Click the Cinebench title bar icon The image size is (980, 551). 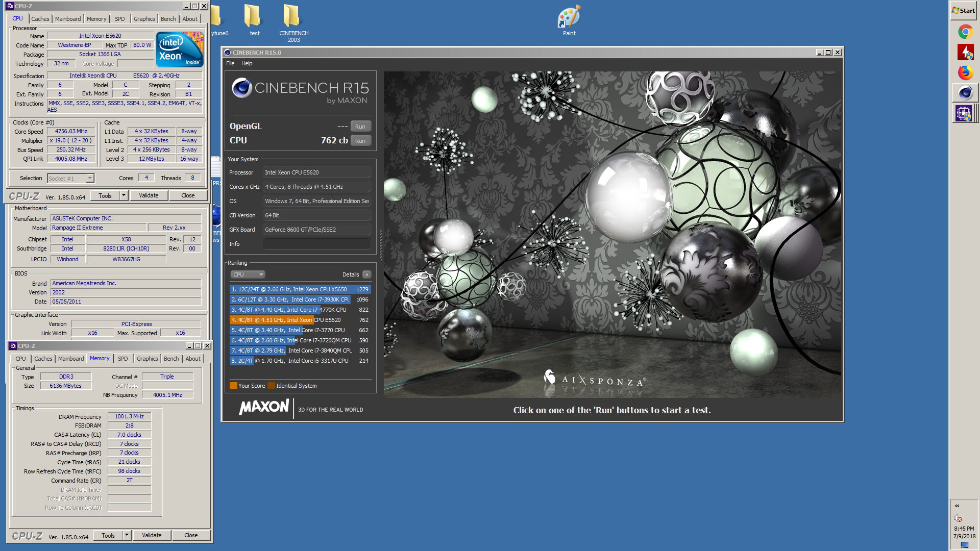(x=228, y=52)
